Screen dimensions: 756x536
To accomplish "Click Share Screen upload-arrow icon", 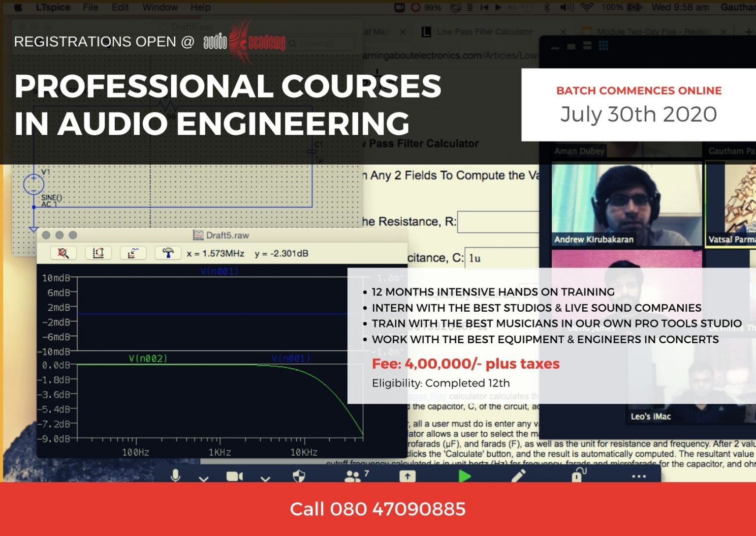I will [407, 476].
